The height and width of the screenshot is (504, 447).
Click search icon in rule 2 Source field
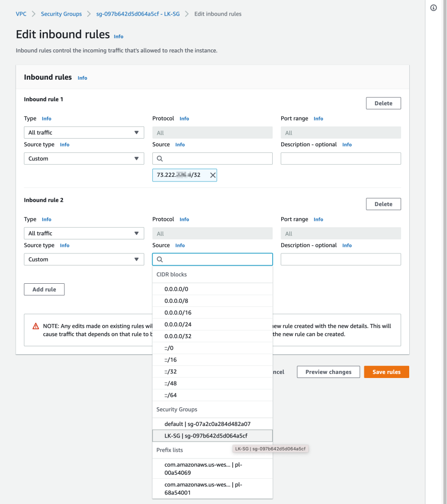click(x=160, y=260)
